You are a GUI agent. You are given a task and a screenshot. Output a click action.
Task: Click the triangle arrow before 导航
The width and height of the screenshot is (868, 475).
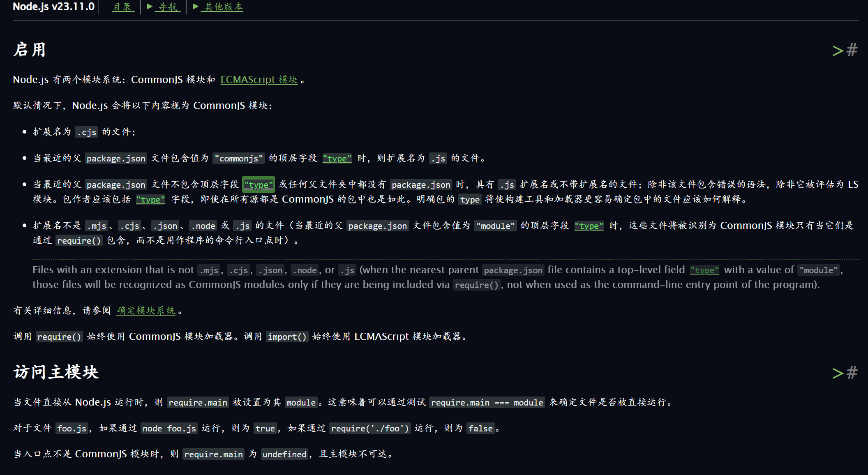coord(150,7)
